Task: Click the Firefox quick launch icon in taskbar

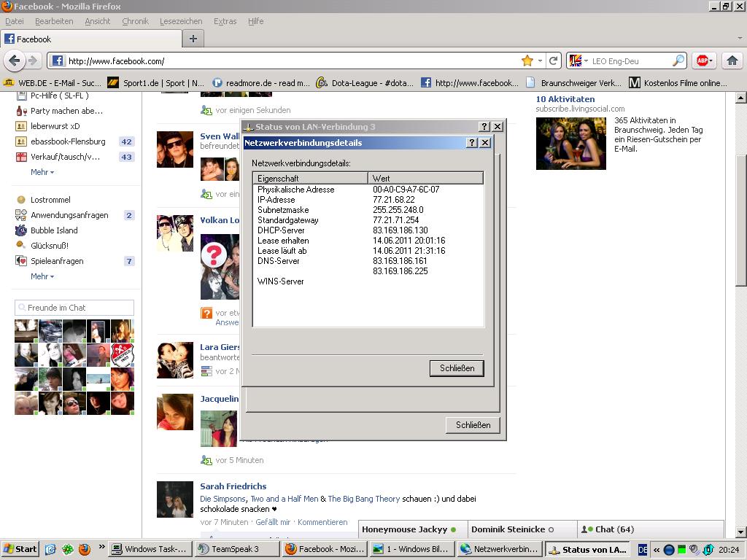Action: click(85, 549)
